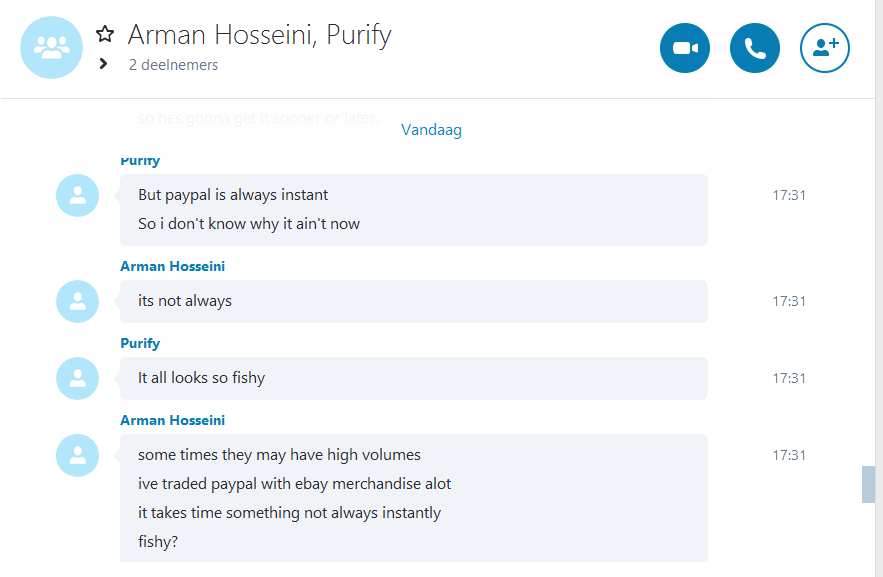Click the chat scrollbar thumb
The height and width of the screenshot is (577, 883).
(868, 484)
